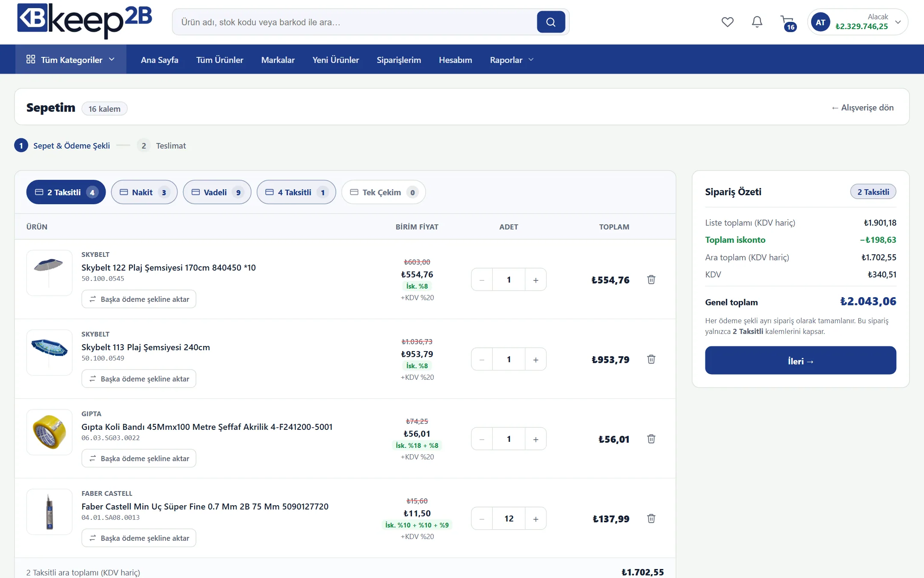The image size is (924, 578).
Task: Expand the Raporlar menu
Action: tap(512, 60)
